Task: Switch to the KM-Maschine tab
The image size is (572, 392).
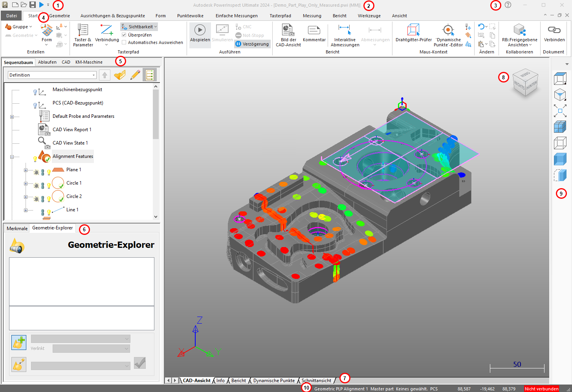Action: click(89, 62)
